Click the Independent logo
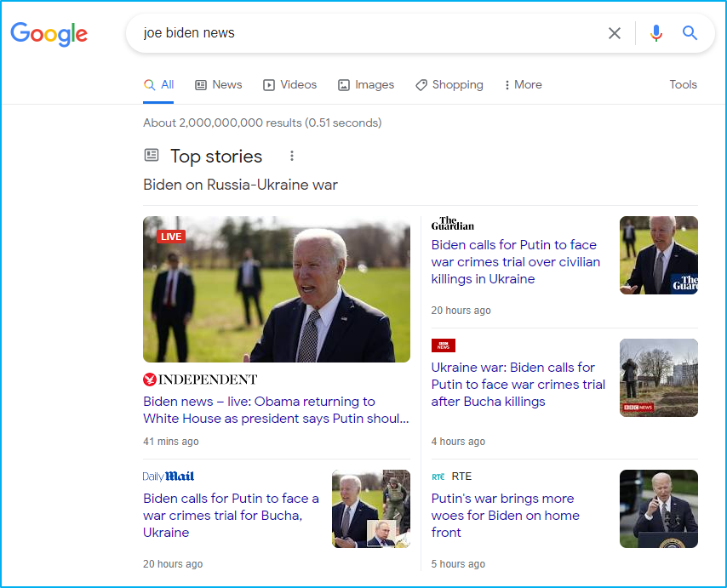 [200, 380]
